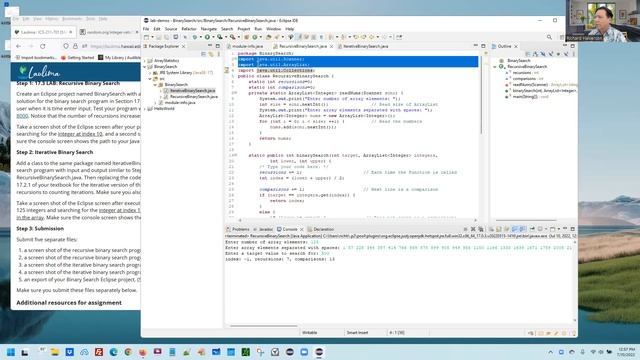Close the RecursiveBinarySearch.java editor tab

click(x=331, y=47)
